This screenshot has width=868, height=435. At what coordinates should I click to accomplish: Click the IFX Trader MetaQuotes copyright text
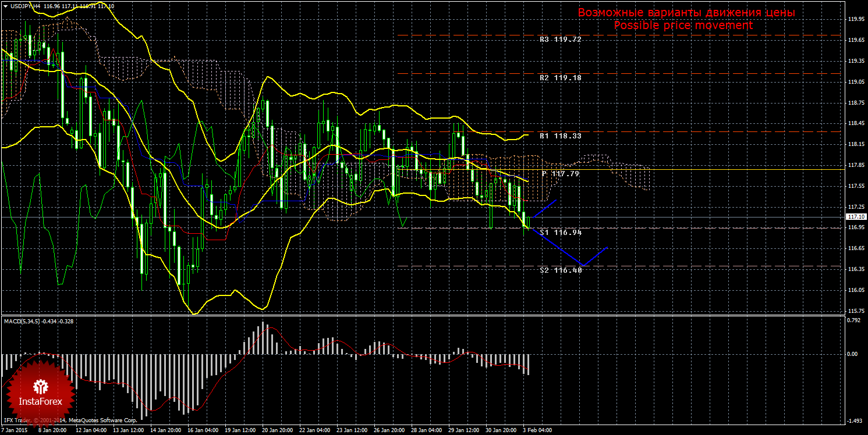[70, 419]
